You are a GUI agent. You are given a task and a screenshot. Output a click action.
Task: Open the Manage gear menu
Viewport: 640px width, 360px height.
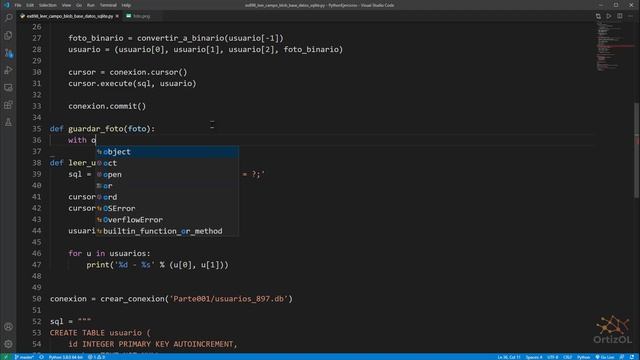[8, 344]
